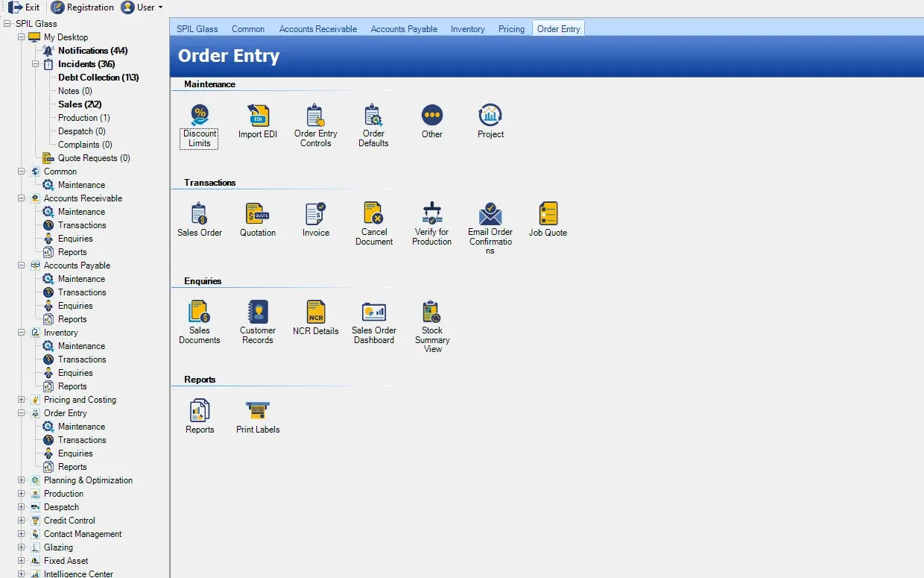
Task: Collapse the My Desktop tree node
Action: click(22, 37)
